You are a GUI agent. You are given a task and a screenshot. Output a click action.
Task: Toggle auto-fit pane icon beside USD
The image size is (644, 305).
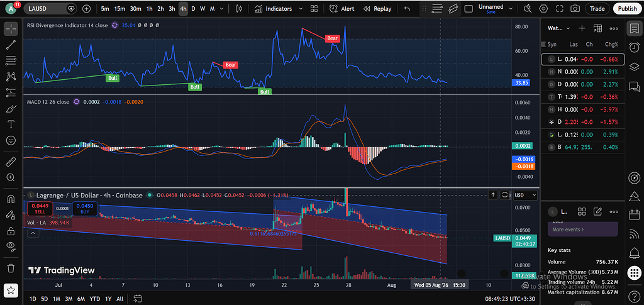coord(505,195)
